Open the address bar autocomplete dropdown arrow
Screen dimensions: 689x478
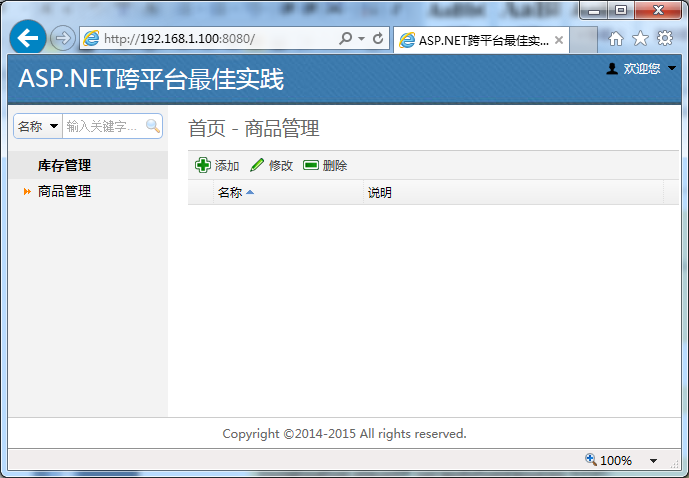361,39
